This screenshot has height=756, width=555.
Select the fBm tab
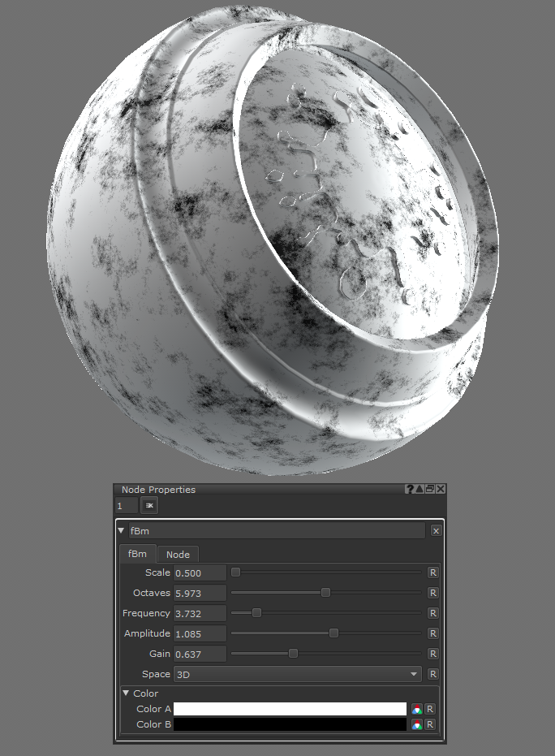[x=138, y=555]
